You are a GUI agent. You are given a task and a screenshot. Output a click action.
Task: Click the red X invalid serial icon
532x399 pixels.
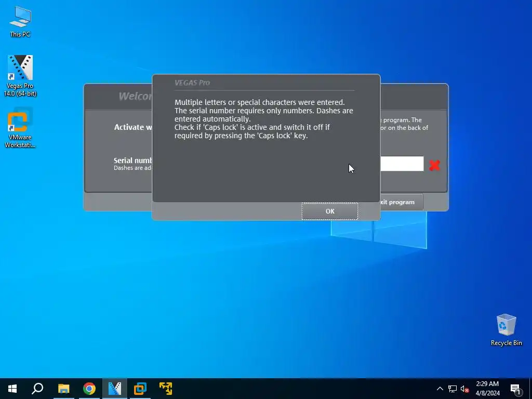coord(434,165)
